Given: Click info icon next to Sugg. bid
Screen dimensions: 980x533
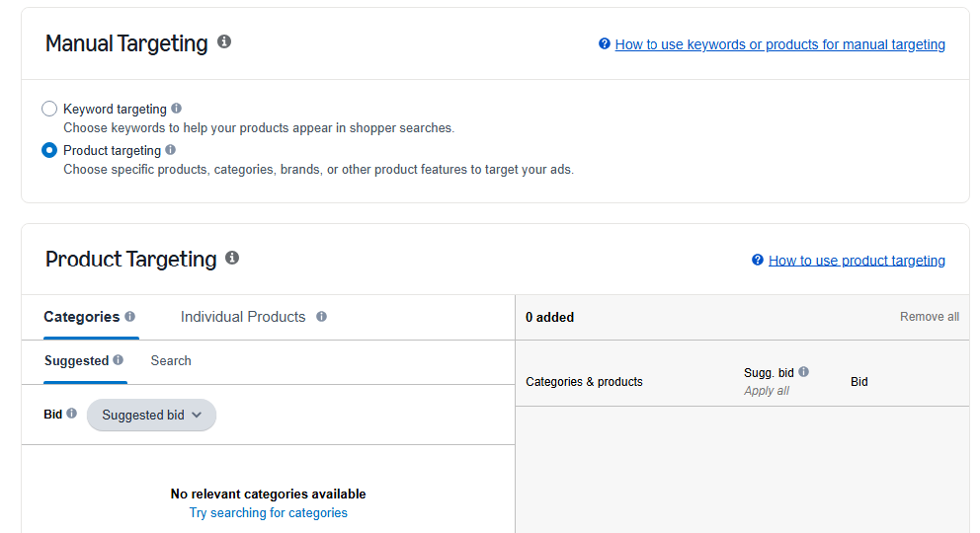Looking at the screenshot, I should pos(804,372).
